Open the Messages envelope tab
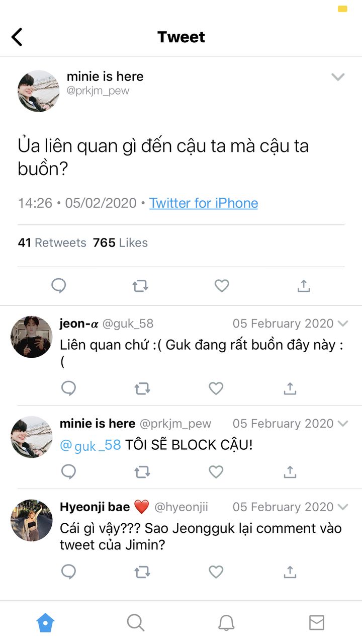 pos(317,623)
